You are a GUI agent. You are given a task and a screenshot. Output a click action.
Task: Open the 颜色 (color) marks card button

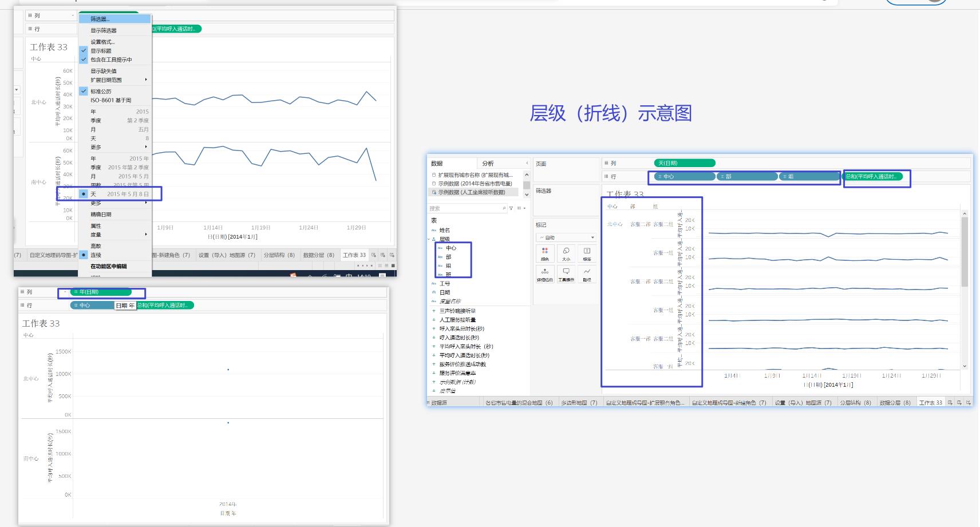click(544, 253)
